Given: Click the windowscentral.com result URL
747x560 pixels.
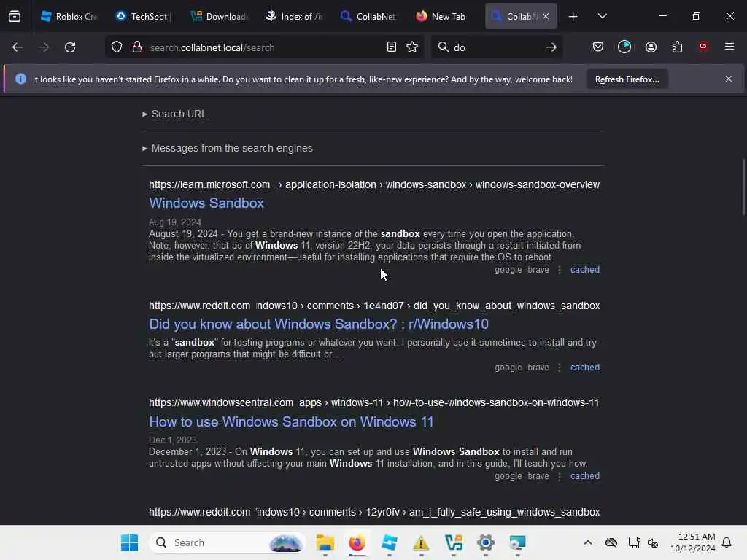Looking at the screenshot, I should [374, 402].
